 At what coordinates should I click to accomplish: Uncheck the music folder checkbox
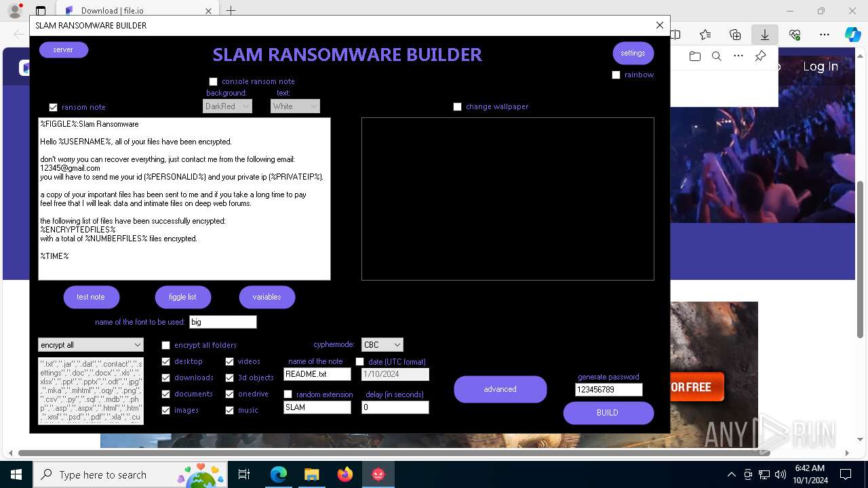[229, 410]
